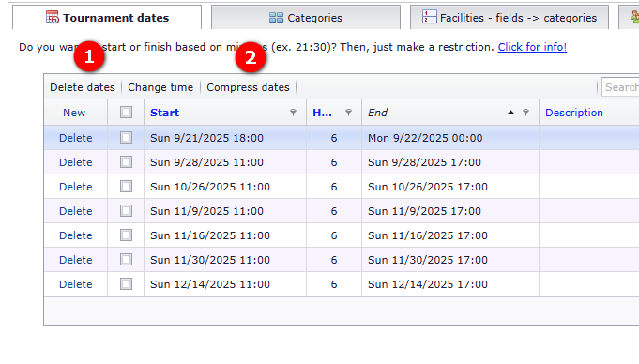Image resolution: width=639 pixels, height=364 pixels.
Task: Check the box for Sun 11/9/2025 row
Action: point(126,211)
